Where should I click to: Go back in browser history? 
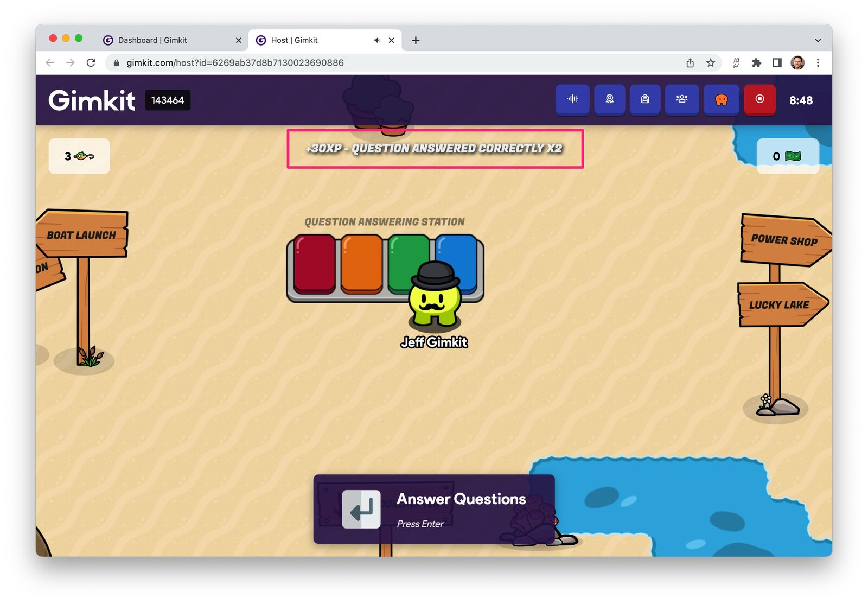click(x=50, y=62)
